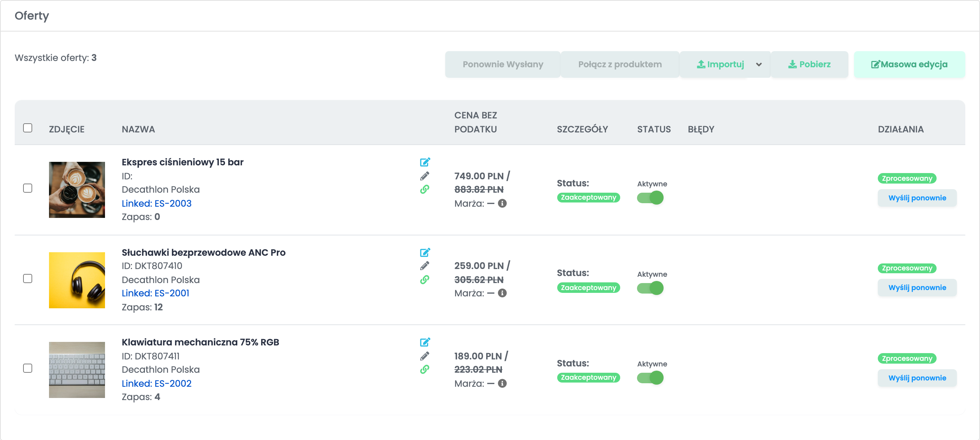Click the Ekspres ciśnieniowy 15 bar title
Screen dimensions: 980x440
183,162
